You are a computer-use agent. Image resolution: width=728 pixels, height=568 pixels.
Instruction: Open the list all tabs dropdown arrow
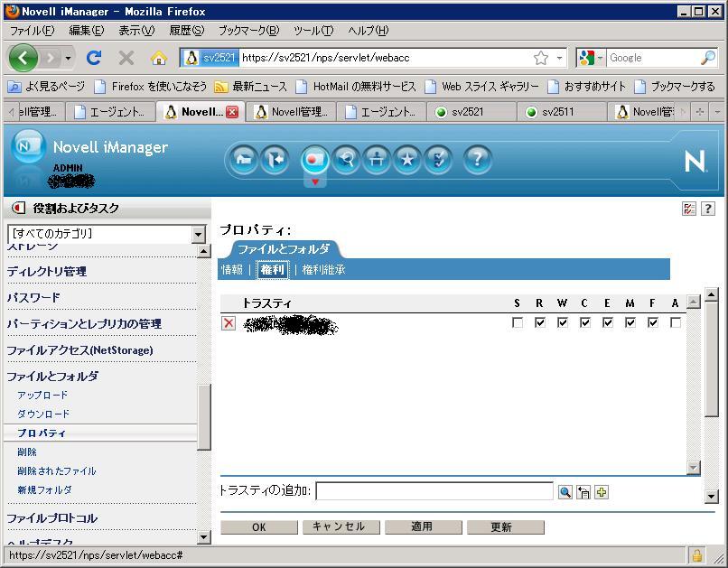tap(718, 112)
